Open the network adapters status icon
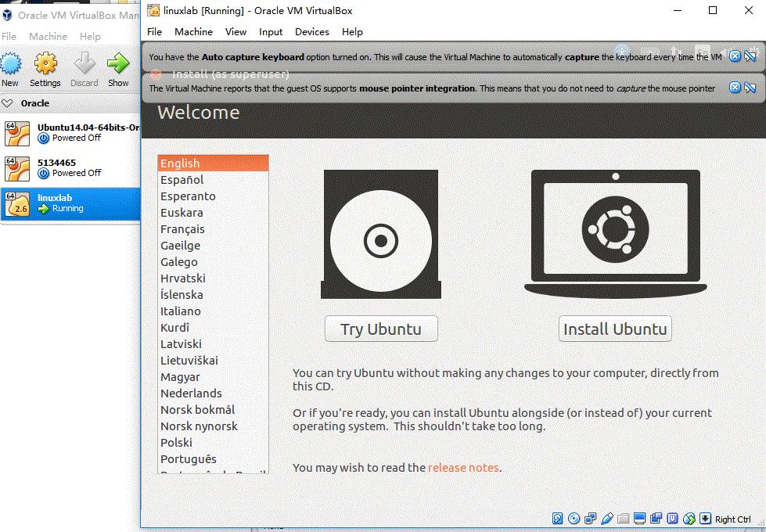Screen dimensions: 766x532 point(590,519)
